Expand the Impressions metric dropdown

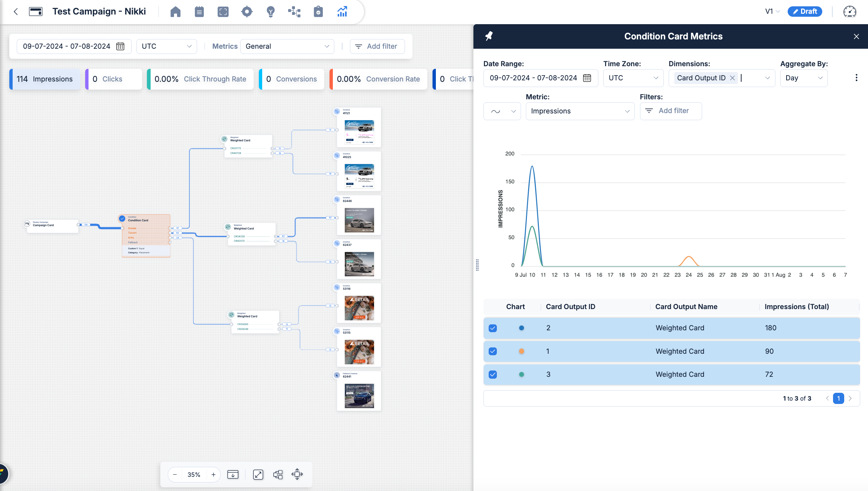click(580, 111)
